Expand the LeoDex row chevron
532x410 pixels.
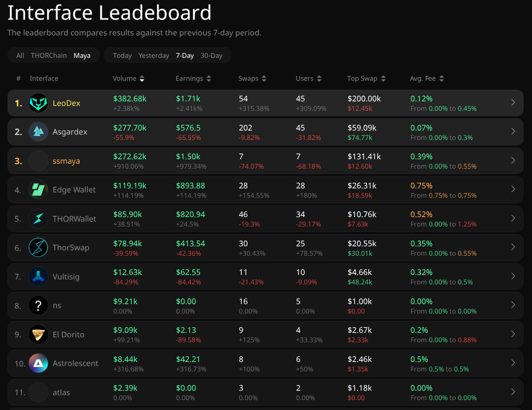[513, 102]
